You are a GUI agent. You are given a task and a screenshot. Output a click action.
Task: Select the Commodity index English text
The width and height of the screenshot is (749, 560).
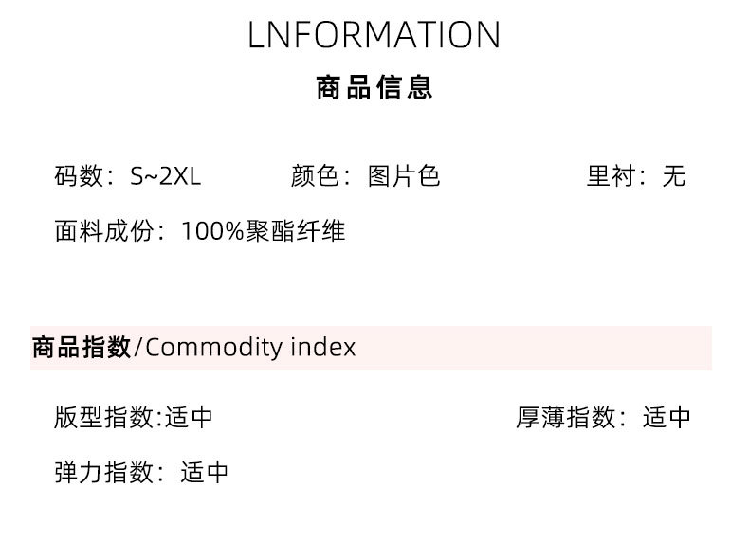click(251, 348)
